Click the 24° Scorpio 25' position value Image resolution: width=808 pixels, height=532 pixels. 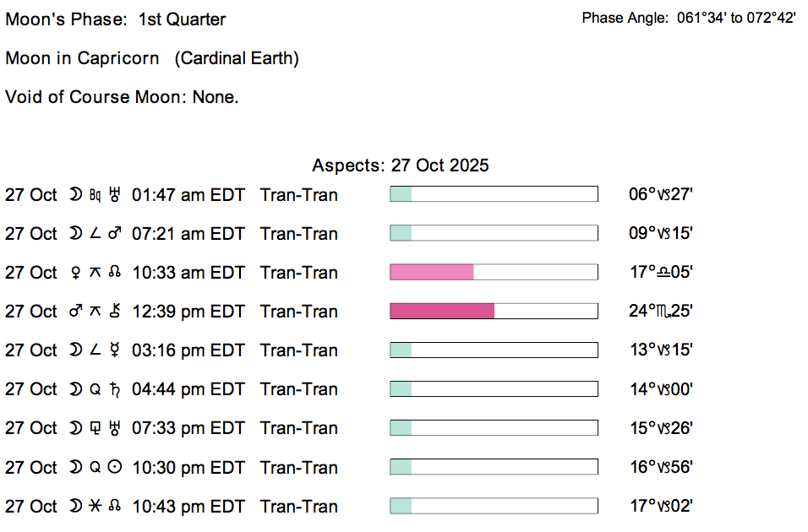[661, 312]
